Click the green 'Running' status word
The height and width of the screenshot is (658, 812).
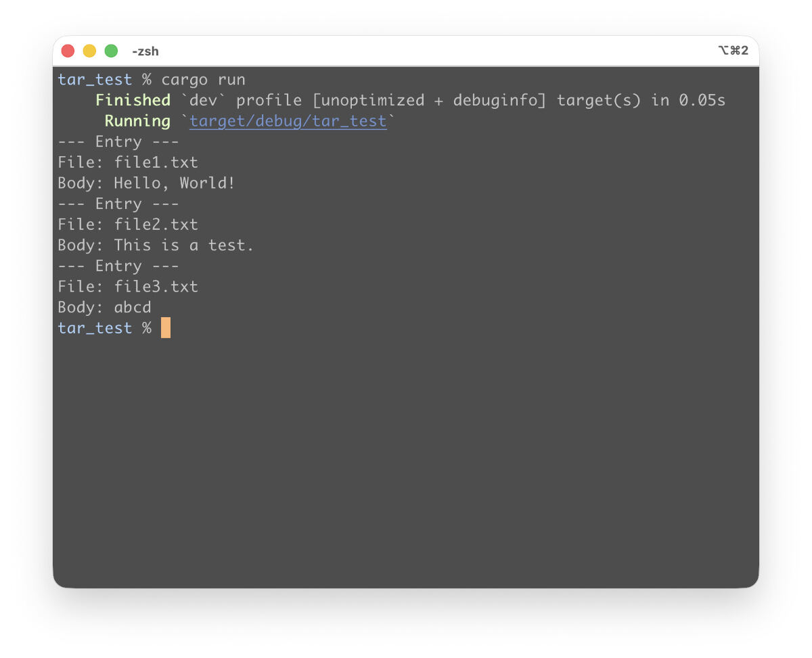point(137,121)
